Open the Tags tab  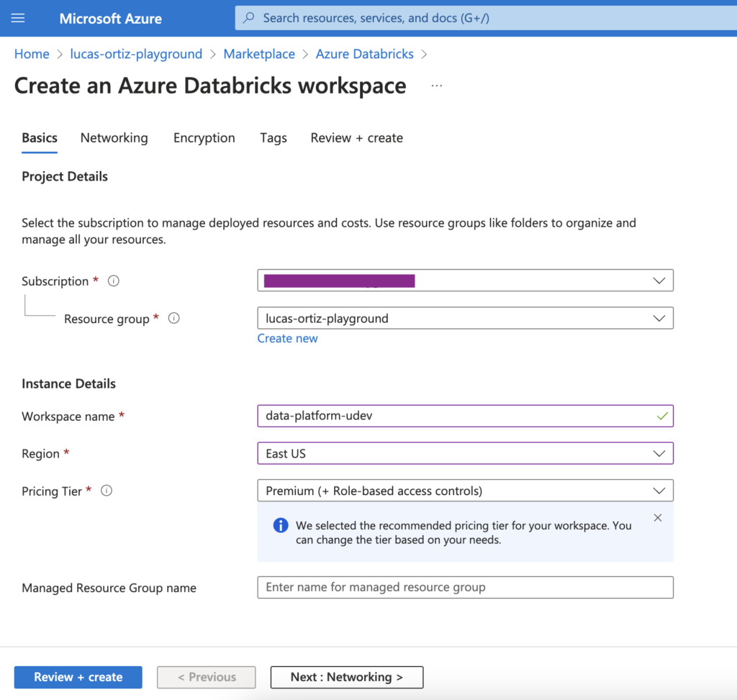[x=273, y=138]
